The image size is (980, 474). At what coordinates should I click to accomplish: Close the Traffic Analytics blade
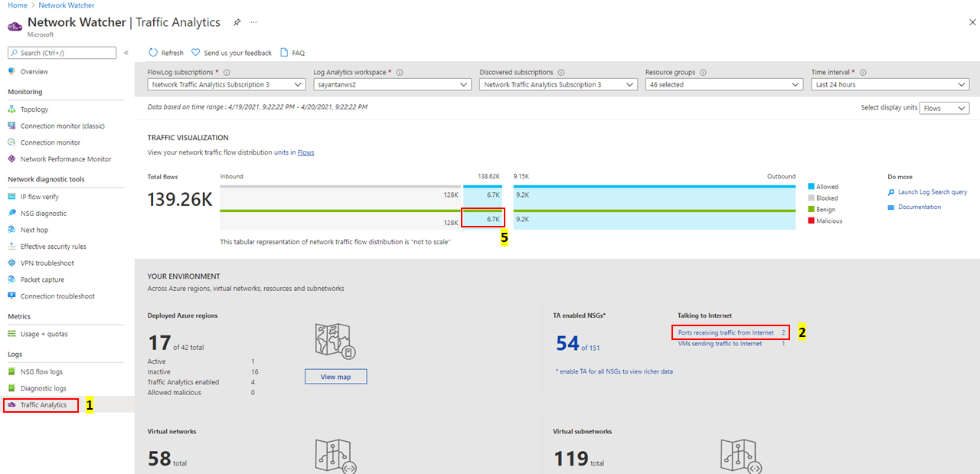pyautogui.click(x=972, y=23)
